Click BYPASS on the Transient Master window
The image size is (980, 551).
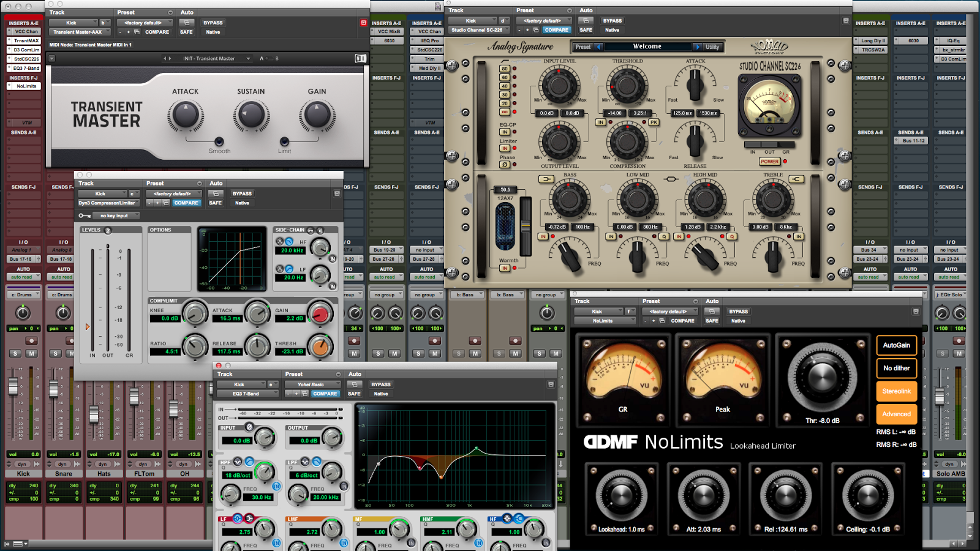[213, 23]
